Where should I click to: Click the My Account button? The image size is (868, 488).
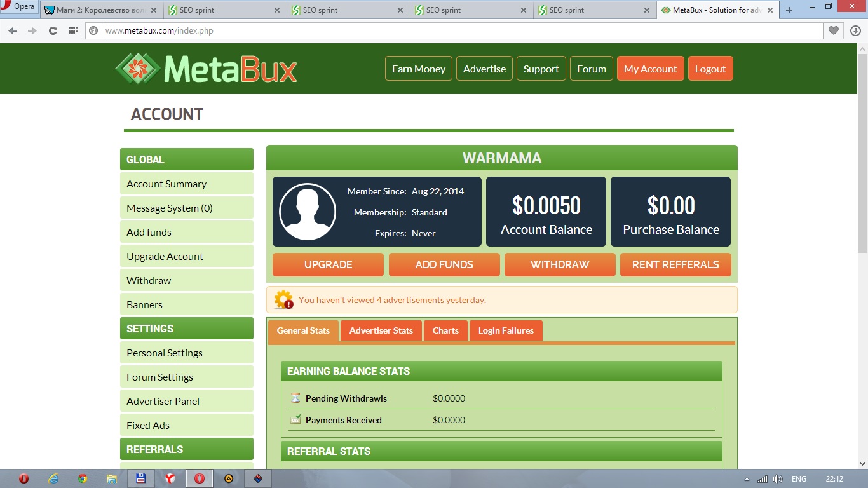coord(651,69)
